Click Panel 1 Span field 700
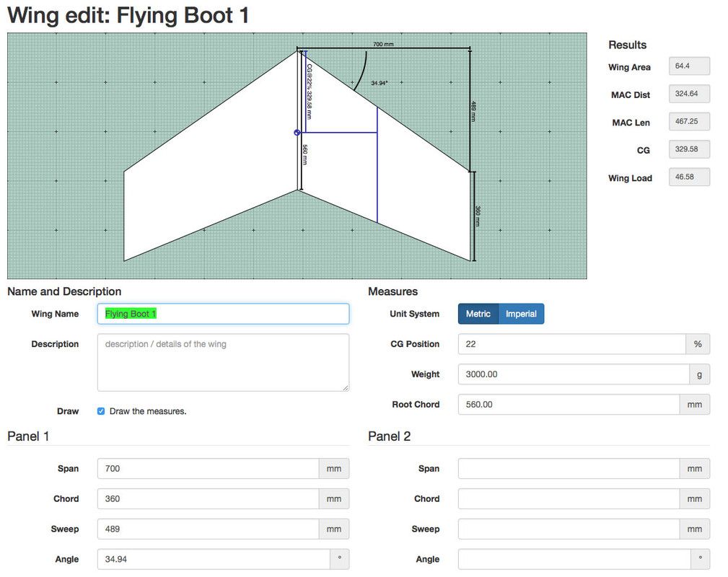This screenshot has width=728, height=577. click(209, 468)
